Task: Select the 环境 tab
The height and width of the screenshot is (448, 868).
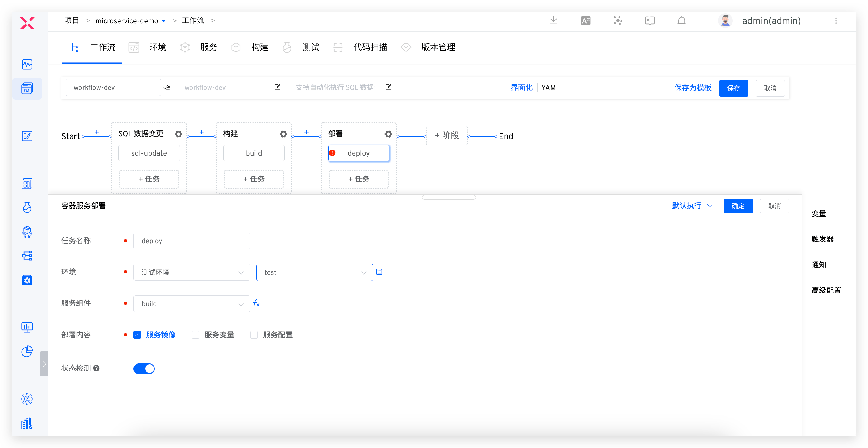Action: pyautogui.click(x=148, y=47)
